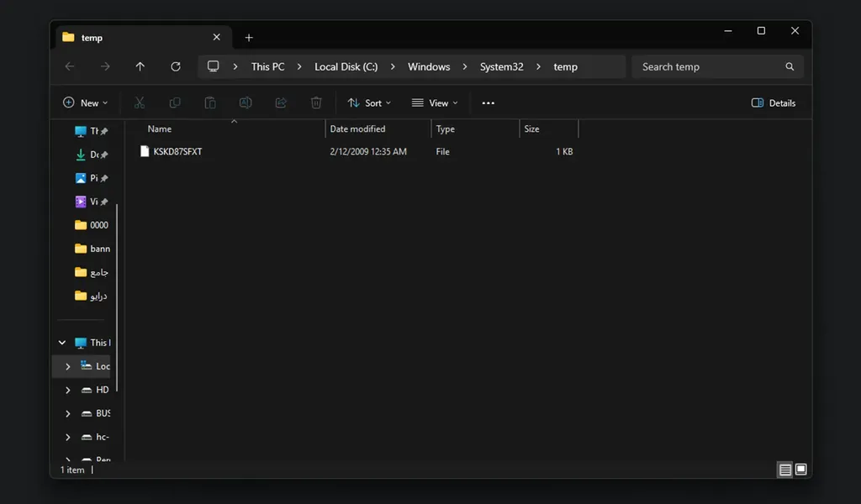This screenshot has width=861, height=504.
Task: Switch to details list view in status bar
Action: point(784,470)
